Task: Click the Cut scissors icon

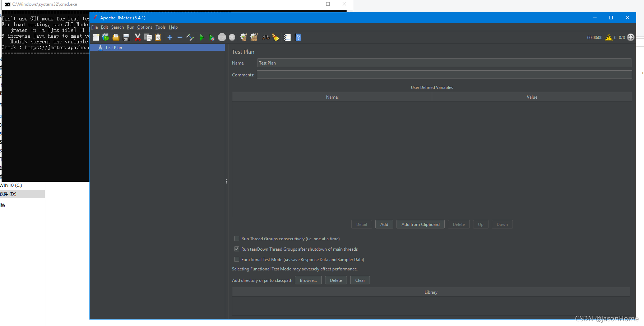Action: coord(138,37)
